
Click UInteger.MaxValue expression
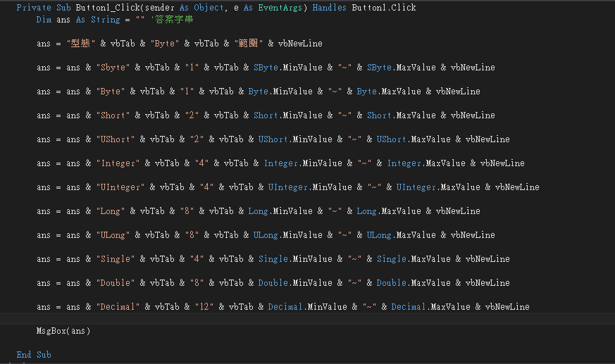(x=438, y=187)
